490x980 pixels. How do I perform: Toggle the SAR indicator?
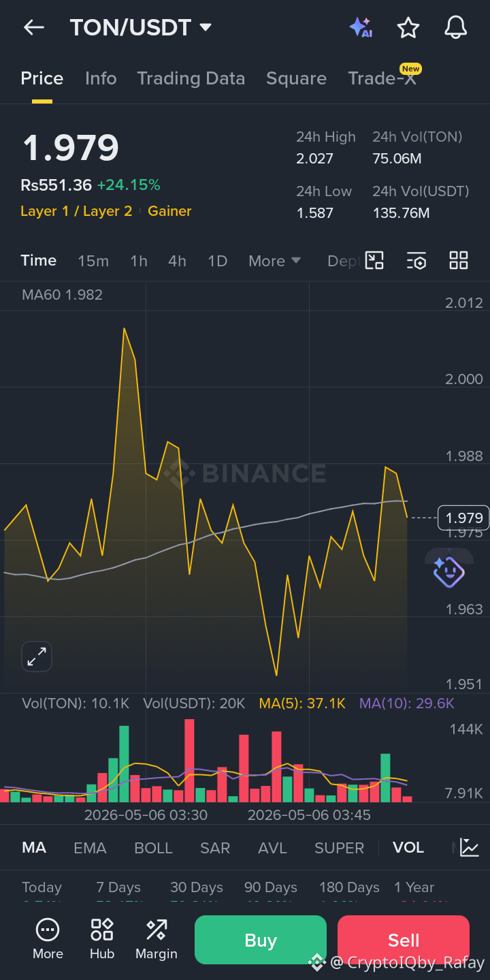click(x=215, y=848)
